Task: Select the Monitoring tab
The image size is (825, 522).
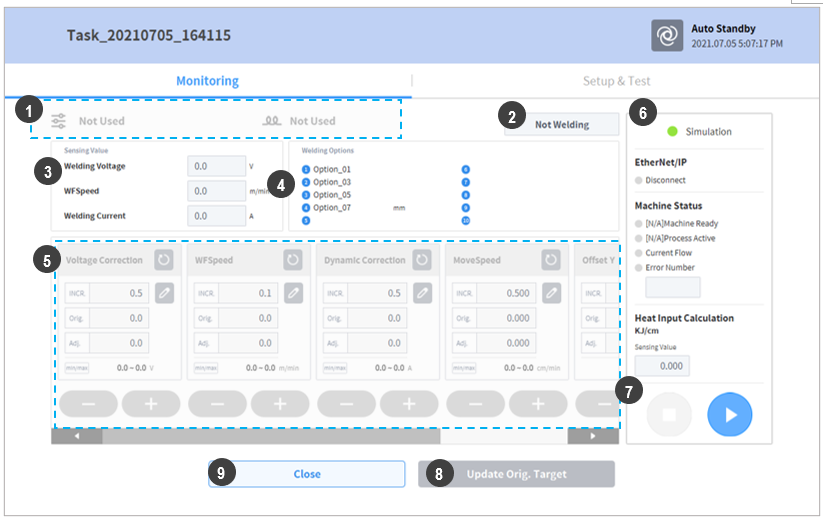Action: [x=207, y=81]
